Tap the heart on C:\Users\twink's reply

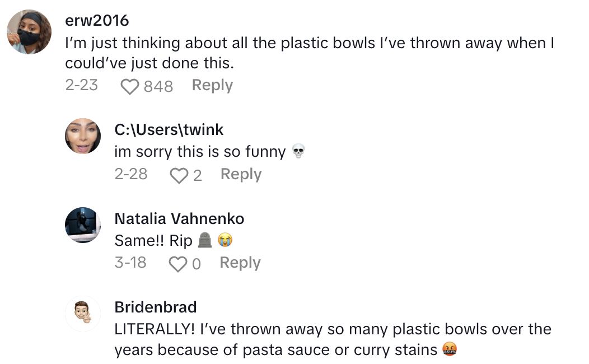(x=179, y=175)
